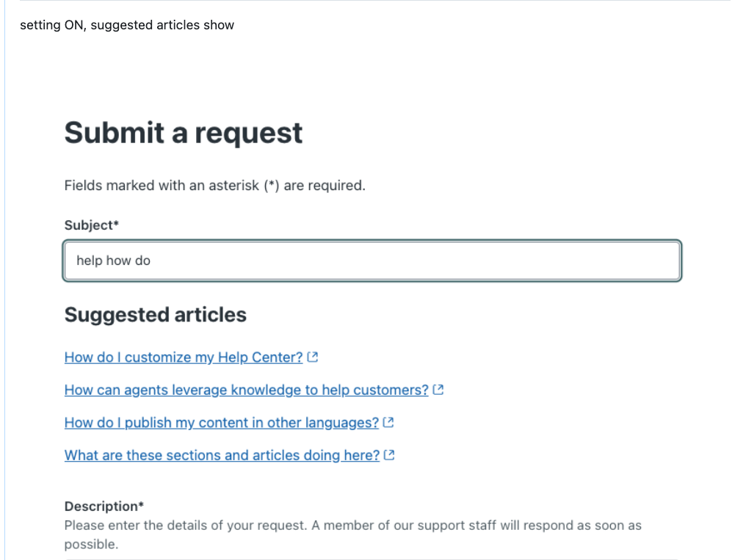The height and width of the screenshot is (560, 732).
Task: Click the asterisk after the Description label
Action: point(135,506)
